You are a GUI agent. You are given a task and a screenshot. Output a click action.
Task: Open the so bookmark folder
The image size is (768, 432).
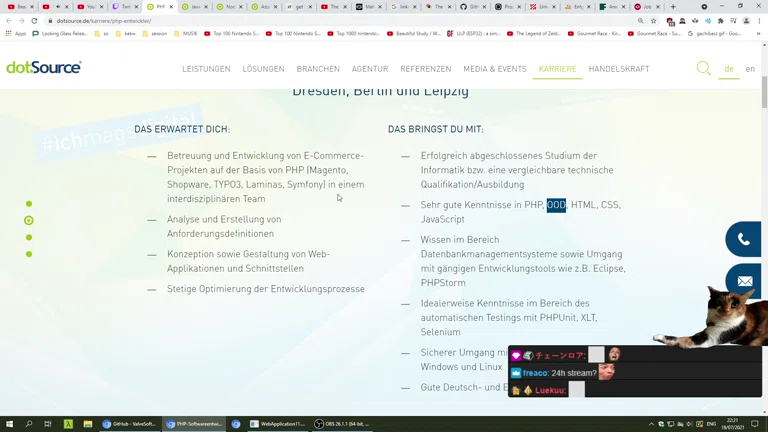point(101,34)
